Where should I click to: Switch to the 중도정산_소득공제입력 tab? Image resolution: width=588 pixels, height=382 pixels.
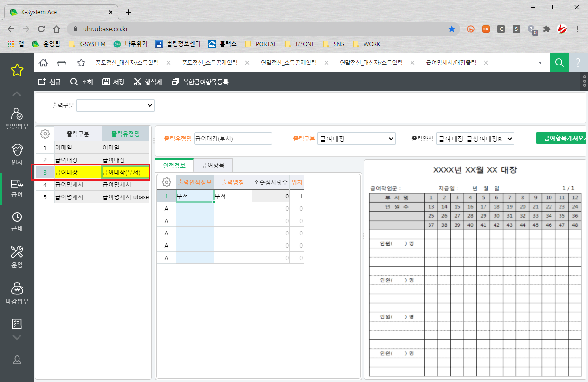[x=209, y=63]
